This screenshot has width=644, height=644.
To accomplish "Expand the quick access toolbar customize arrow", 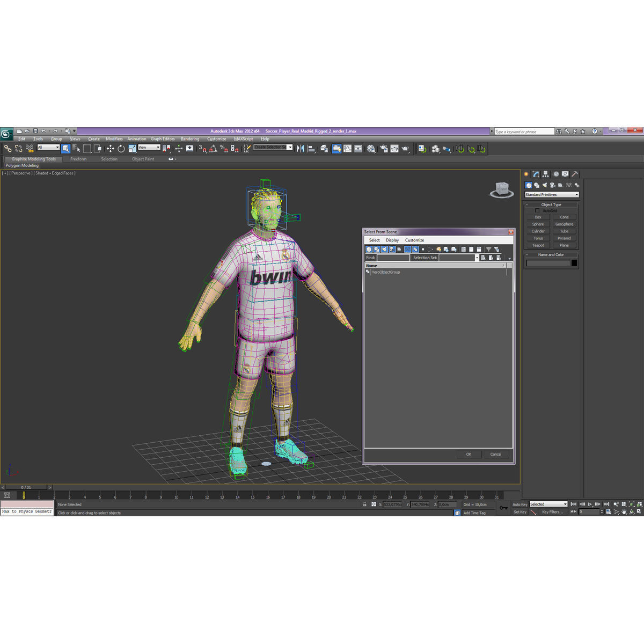I will point(75,131).
